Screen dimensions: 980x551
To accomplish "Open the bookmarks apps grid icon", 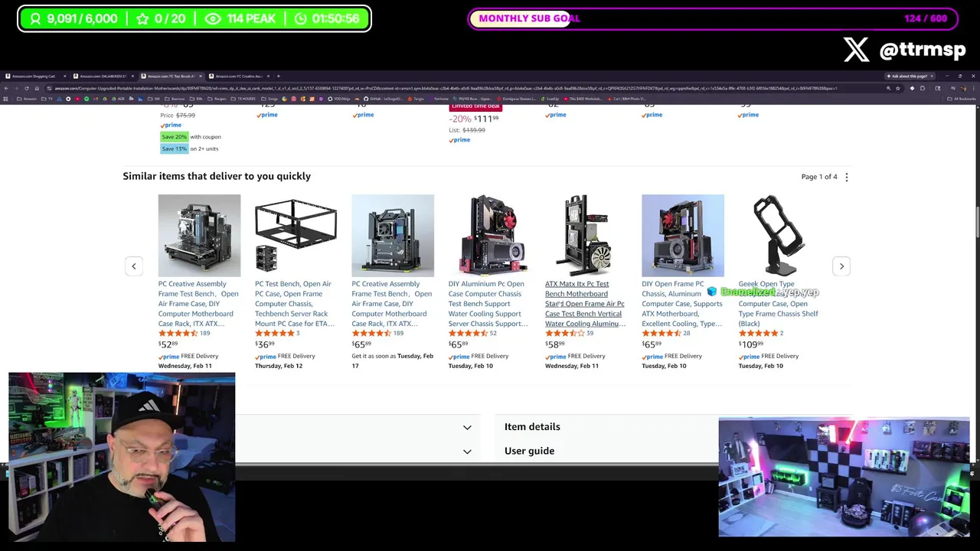I will click(x=5, y=99).
